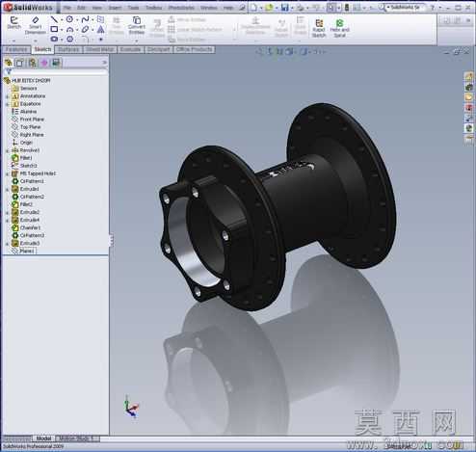This screenshot has width=476, height=452.
Task: Open dropdown next to Rectangle tool
Action: 62,30
